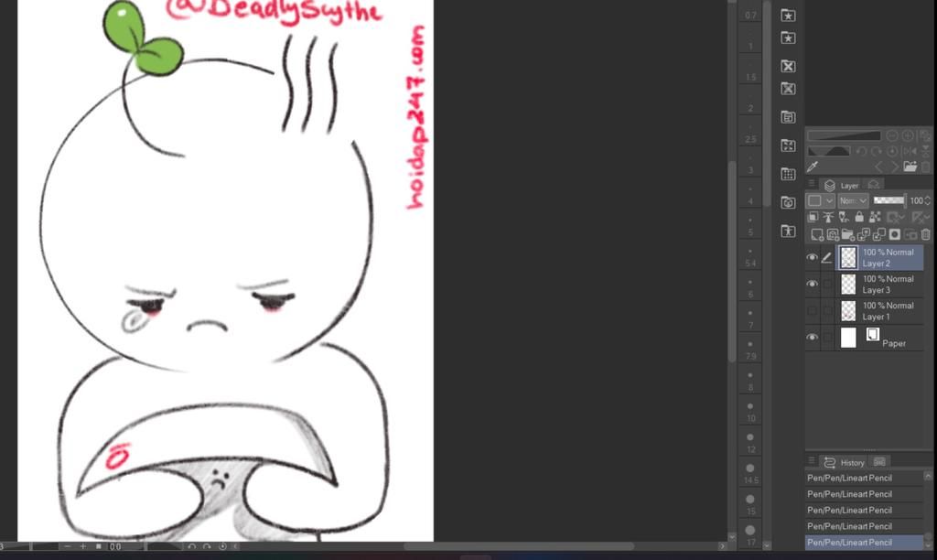Hide Layer 3 with its eye icon
The width and height of the screenshot is (937, 560).
(x=812, y=284)
